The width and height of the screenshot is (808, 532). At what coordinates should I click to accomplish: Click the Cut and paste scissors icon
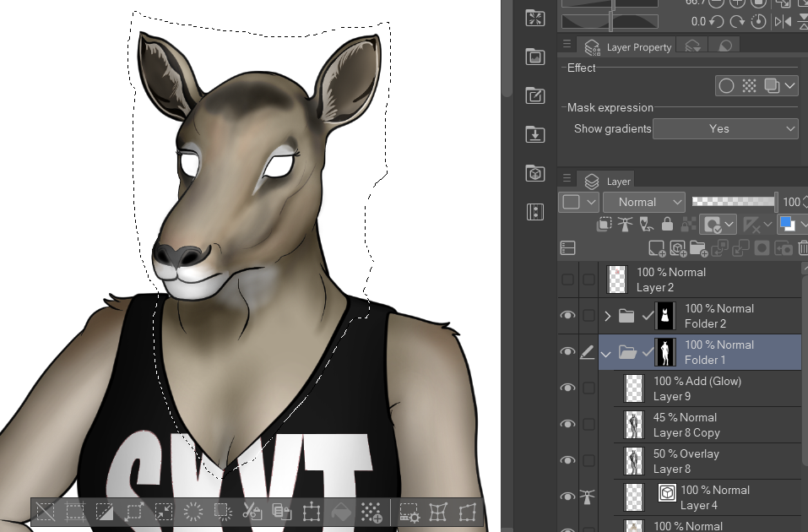(252, 512)
